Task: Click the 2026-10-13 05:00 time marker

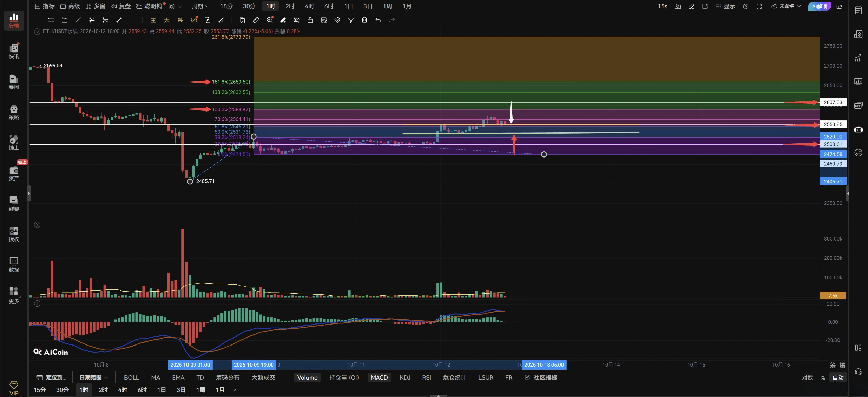Action: 544,365
